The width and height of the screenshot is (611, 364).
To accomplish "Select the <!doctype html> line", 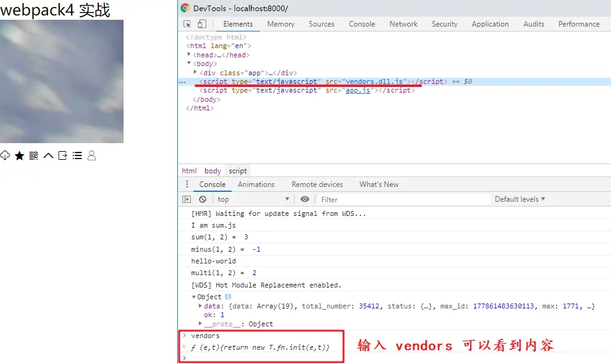I will pyautogui.click(x=216, y=37).
